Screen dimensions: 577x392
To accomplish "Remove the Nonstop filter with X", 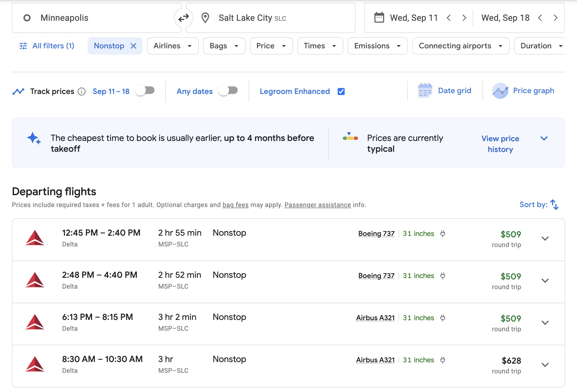I will [x=133, y=46].
